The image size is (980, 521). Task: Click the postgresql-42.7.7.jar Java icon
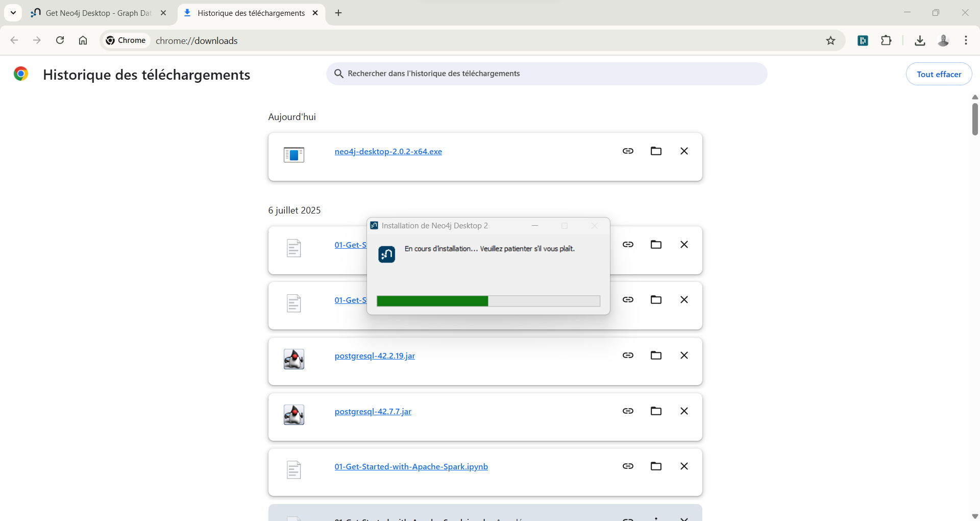294,415
